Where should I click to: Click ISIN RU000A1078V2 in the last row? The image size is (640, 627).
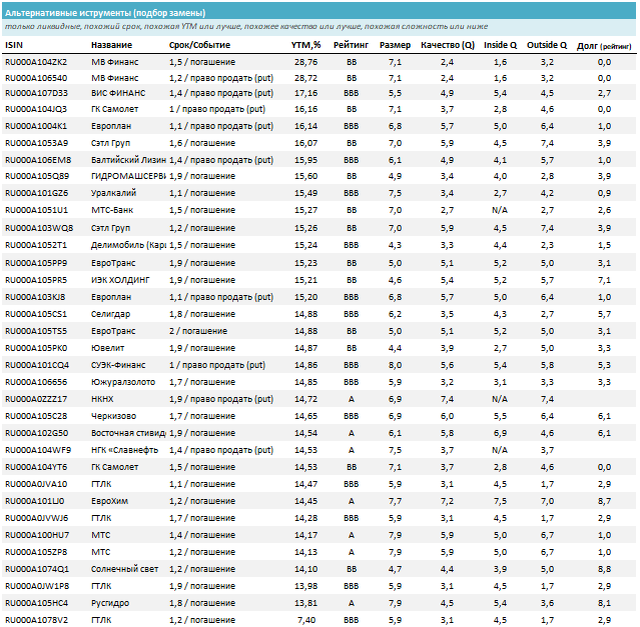(x=36, y=620)
